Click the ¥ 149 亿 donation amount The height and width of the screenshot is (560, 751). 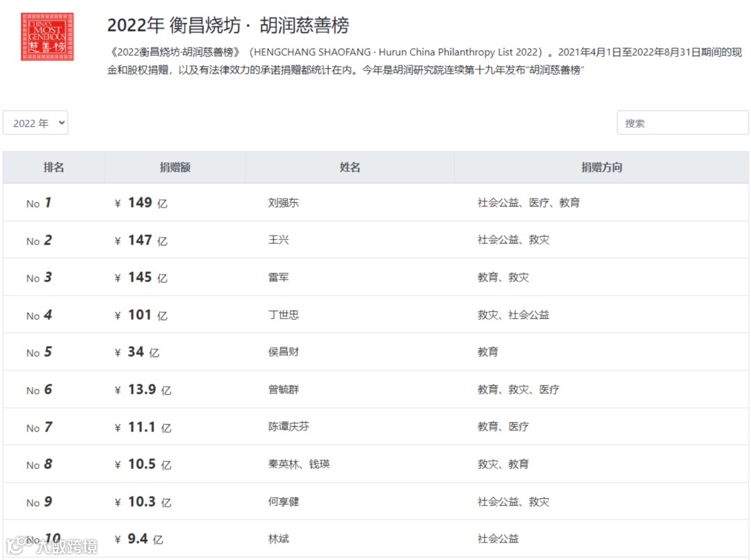click(140, 203)
